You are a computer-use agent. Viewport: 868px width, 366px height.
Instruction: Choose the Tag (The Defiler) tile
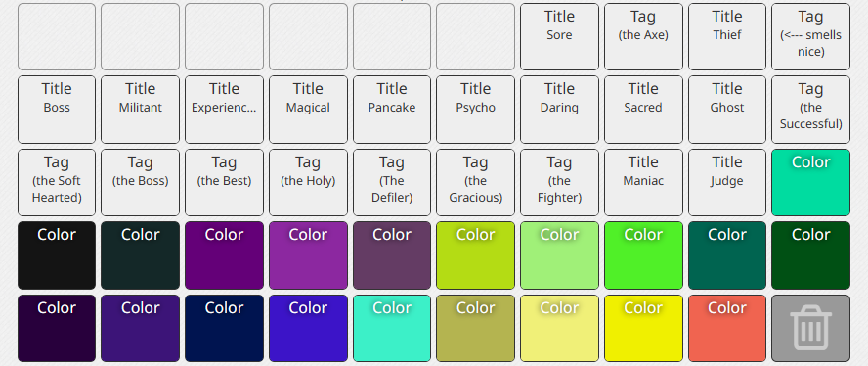[391, 182]
